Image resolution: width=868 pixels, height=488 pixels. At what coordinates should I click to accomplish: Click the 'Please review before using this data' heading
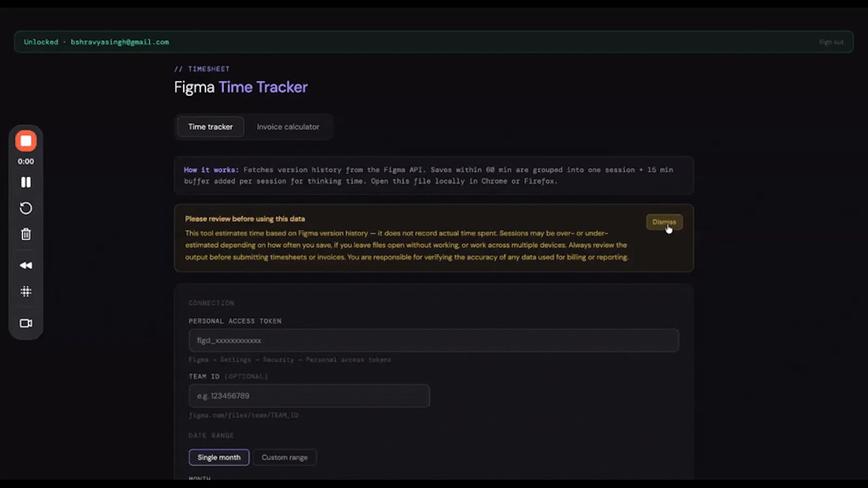point(245,219)
